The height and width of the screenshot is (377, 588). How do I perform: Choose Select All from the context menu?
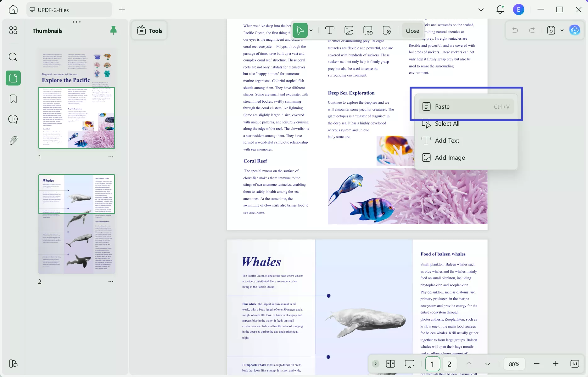coord(447,123)
